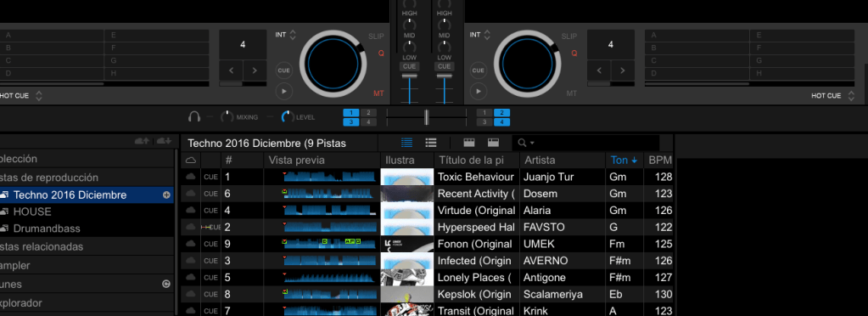Click the left channel LOW knob
The image size is (868, 316).
(410, 47)
